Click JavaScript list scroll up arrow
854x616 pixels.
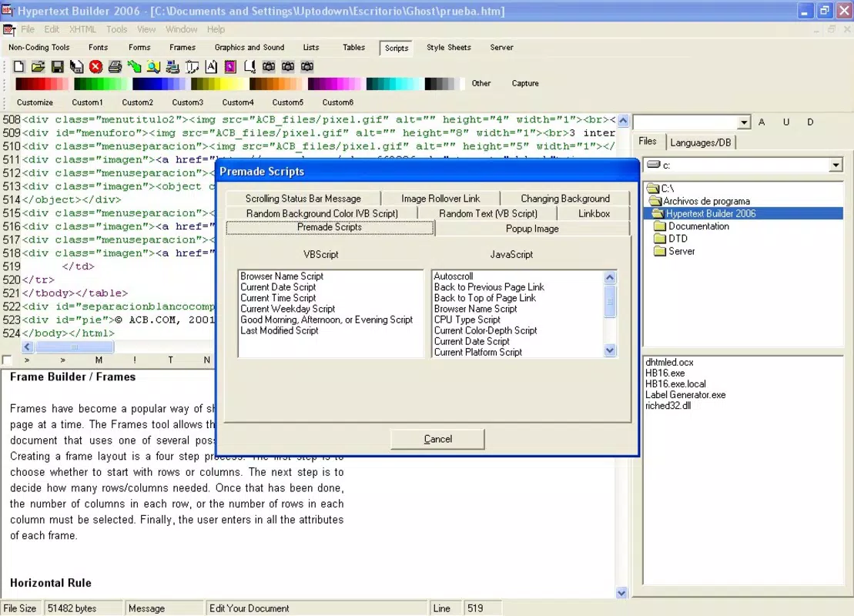tap(610, 277)
